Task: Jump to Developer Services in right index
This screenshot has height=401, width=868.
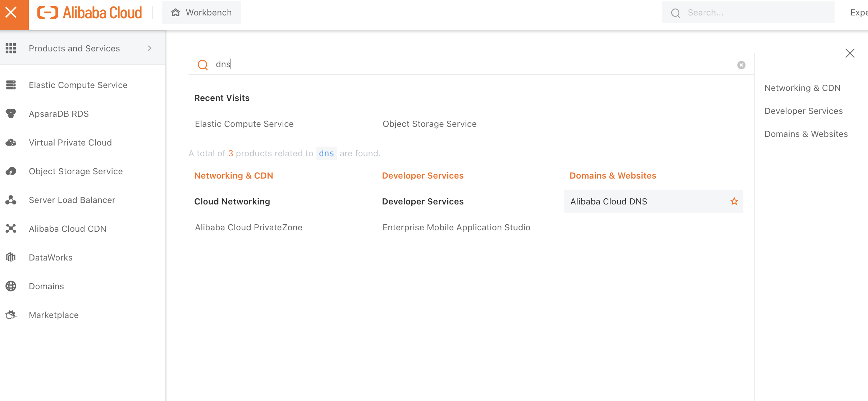Action: click(803, 111)
